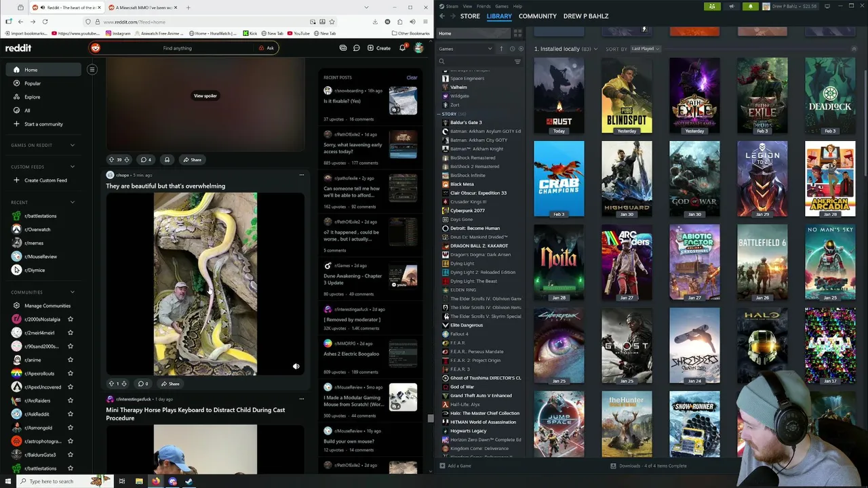This screenshot has height=488, width=868.
Task: Switch to Minecraft MMO Firefox tab
Action: (141, 7)
